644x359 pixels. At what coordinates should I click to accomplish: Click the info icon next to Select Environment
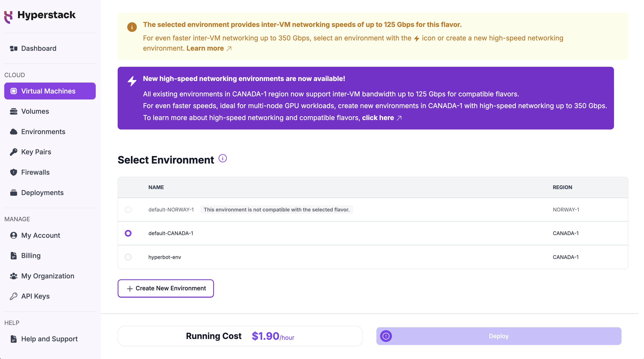coord(222,159)
